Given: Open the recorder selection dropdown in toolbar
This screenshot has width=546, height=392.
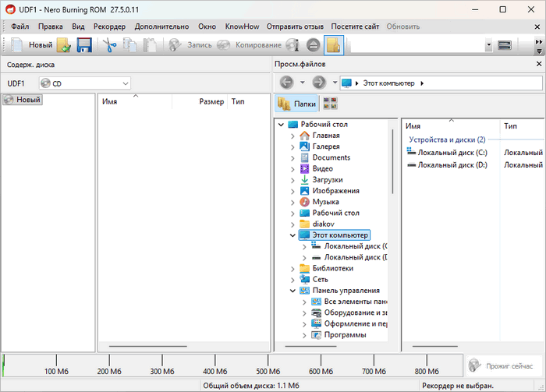Looking at the screenshot, I should [488, 45].
